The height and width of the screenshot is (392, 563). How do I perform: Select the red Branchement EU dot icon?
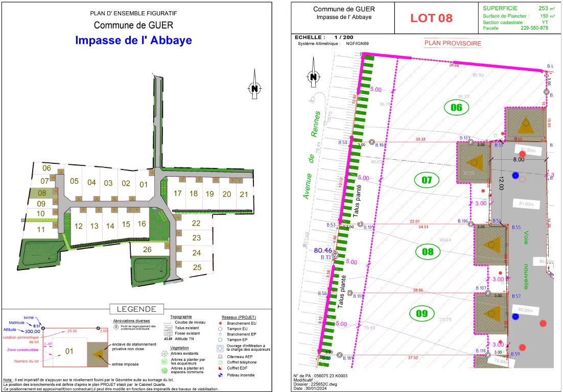tap(220, 323)
